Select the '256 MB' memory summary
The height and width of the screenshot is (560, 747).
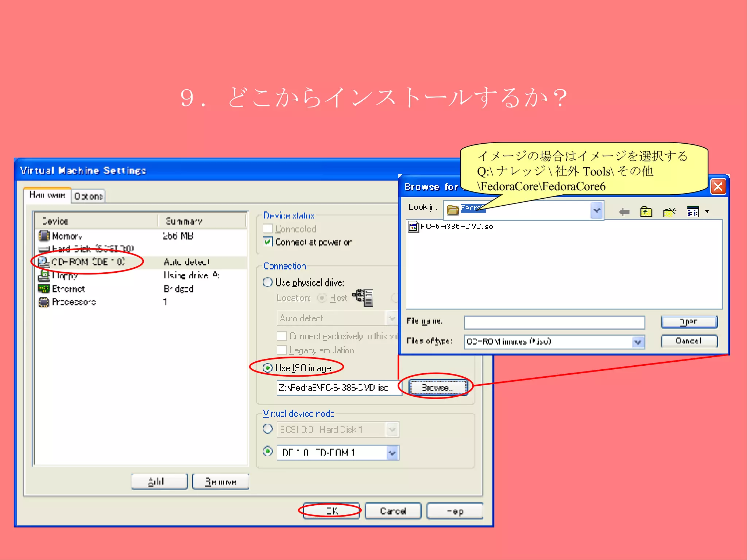178,236
